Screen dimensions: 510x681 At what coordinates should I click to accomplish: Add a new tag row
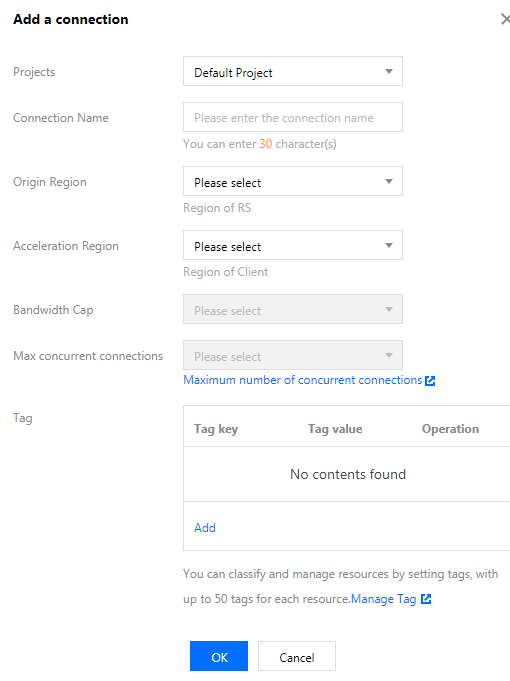coord(205,528)
